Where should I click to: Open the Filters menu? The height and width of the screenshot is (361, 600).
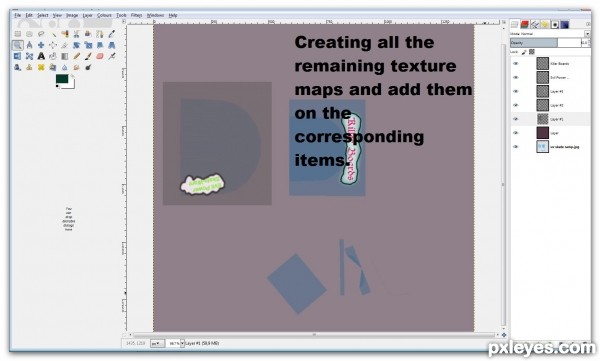point(136,15)
